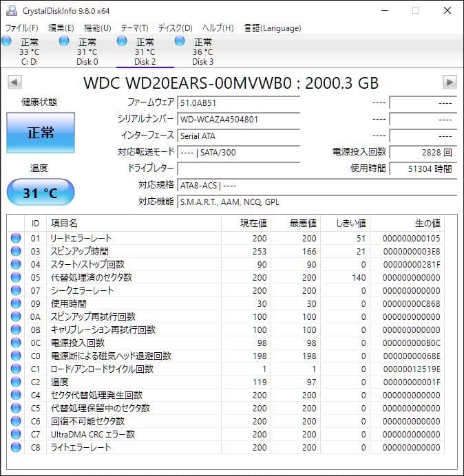
Task: Click the 項目名 column header
Action: 134,224
